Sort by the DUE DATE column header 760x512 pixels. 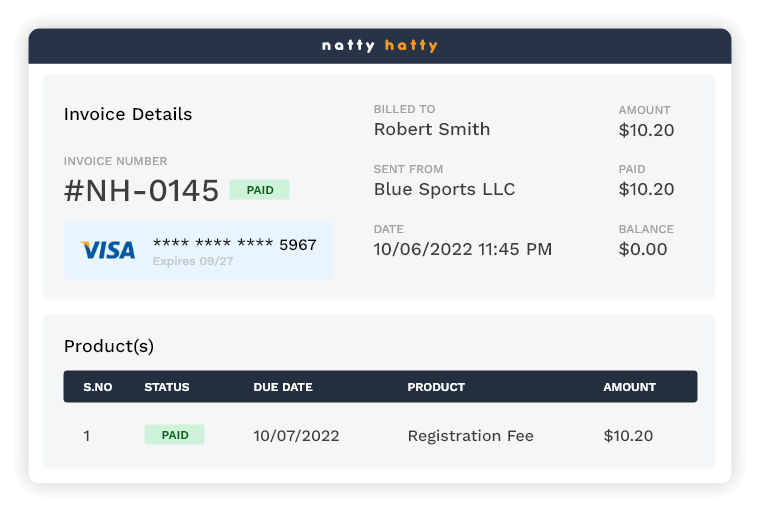[x=283, y=387]
